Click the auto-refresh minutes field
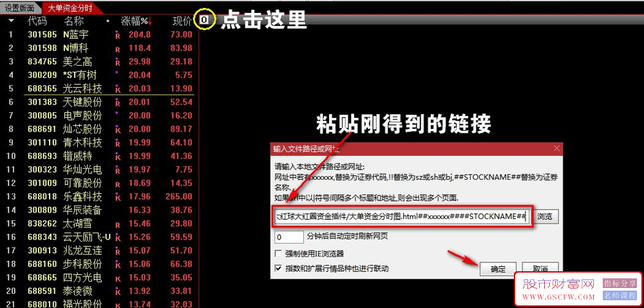 (289, 237)
